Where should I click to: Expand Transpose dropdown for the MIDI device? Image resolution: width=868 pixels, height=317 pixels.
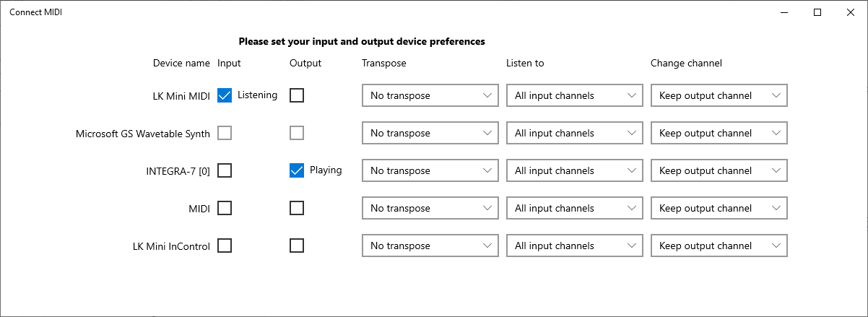click(x=430, y=208)
